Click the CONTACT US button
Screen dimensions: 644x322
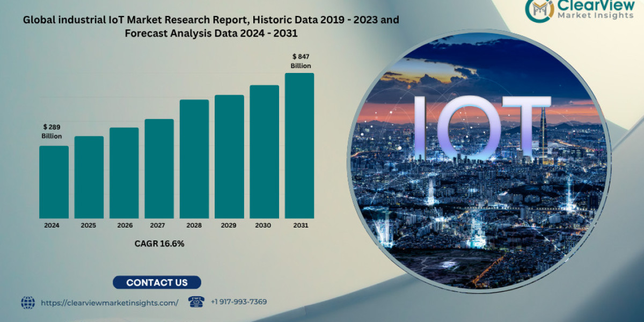point(157,282)
